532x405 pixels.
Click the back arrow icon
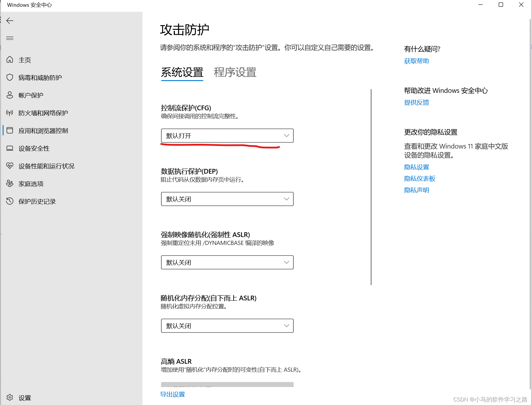click(x=10, y=21)
